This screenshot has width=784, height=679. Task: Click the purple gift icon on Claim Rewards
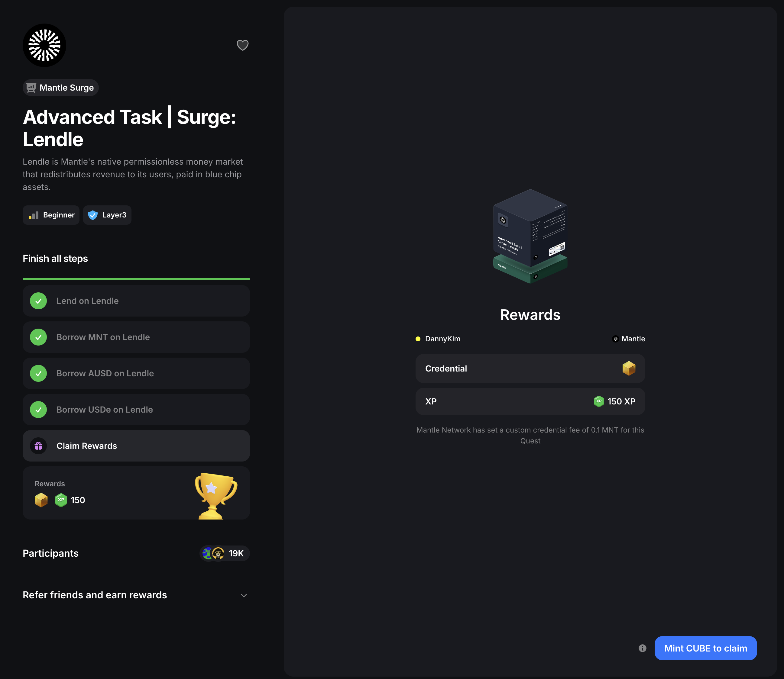pos(38,446)
